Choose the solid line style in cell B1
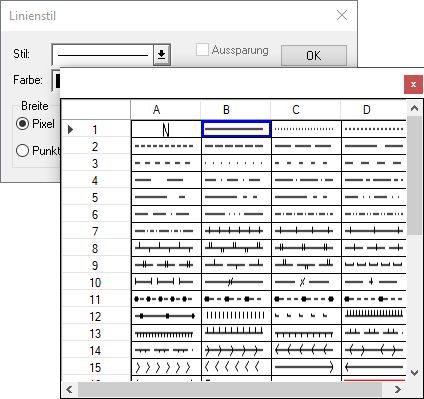Screen dimensions: 424x399 pyautogui.click(x=236, y=129)
